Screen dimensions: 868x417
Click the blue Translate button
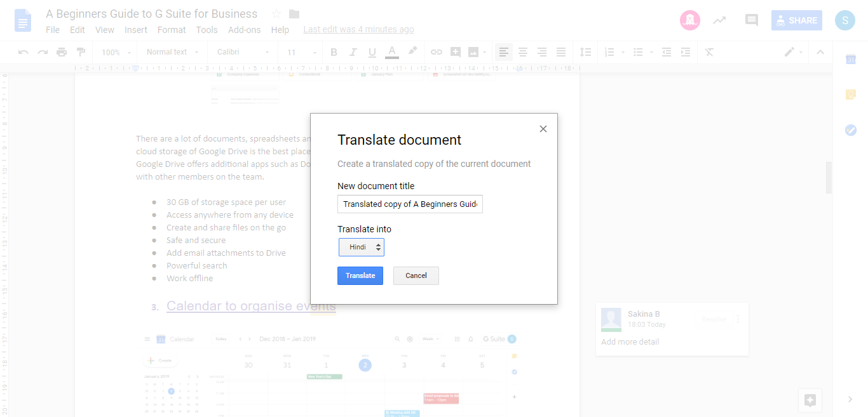coord(360,275)
